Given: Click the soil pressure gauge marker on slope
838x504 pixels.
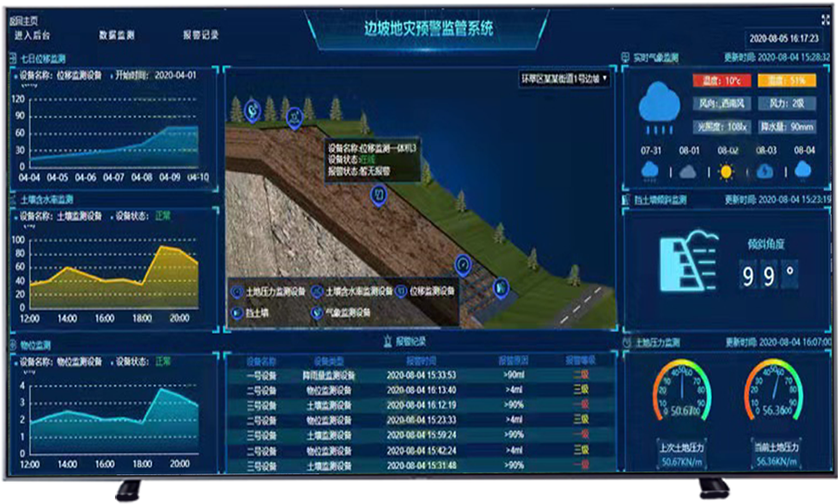Looking at the screenshot, I should 463,265.
